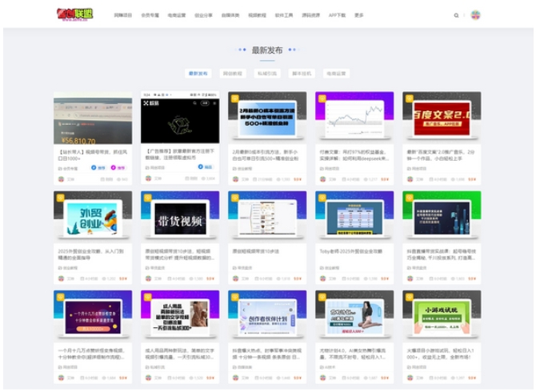Click the user avatar icon in header
Viewport: 536px width, 392px height.
pos(475,15)
